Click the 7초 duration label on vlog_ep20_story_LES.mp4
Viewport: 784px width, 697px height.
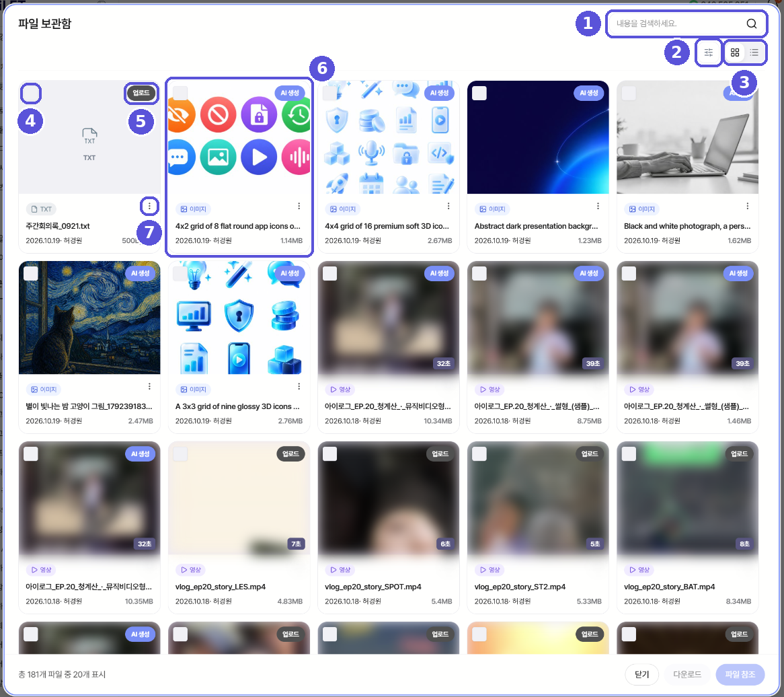point(297,544)
